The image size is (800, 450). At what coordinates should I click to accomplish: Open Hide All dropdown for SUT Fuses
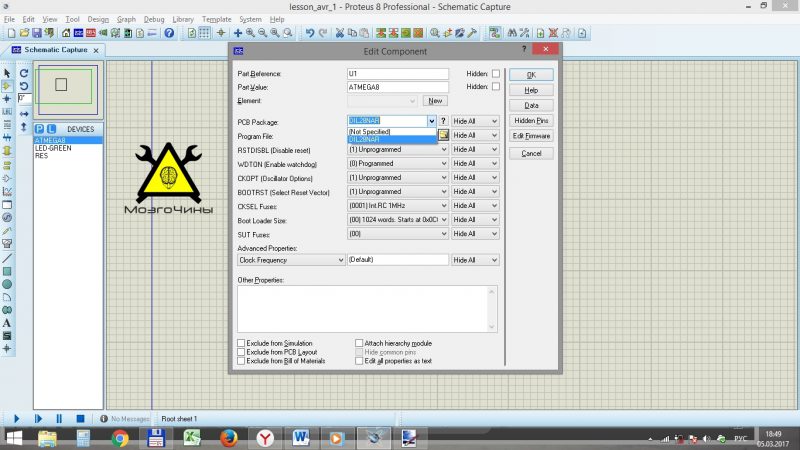pyautogui.click(x=475, y=234)
